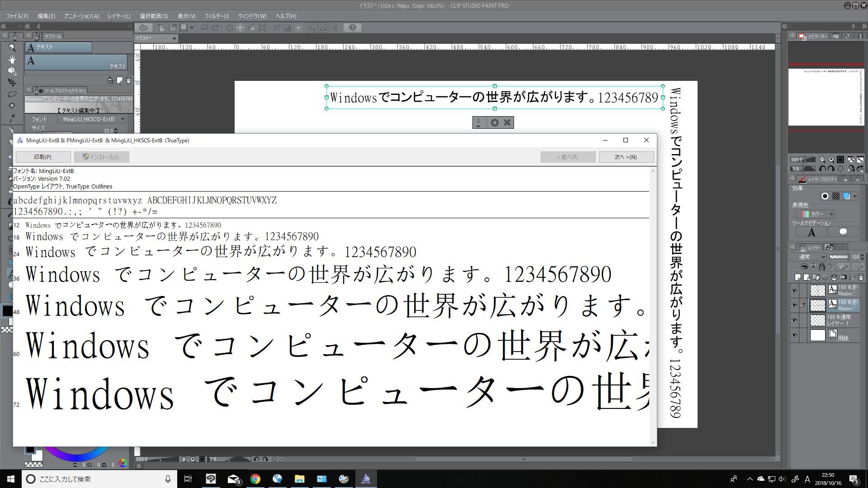The image size is (868, 488).
Task: Select the Hand move tool
Action: 12,60
